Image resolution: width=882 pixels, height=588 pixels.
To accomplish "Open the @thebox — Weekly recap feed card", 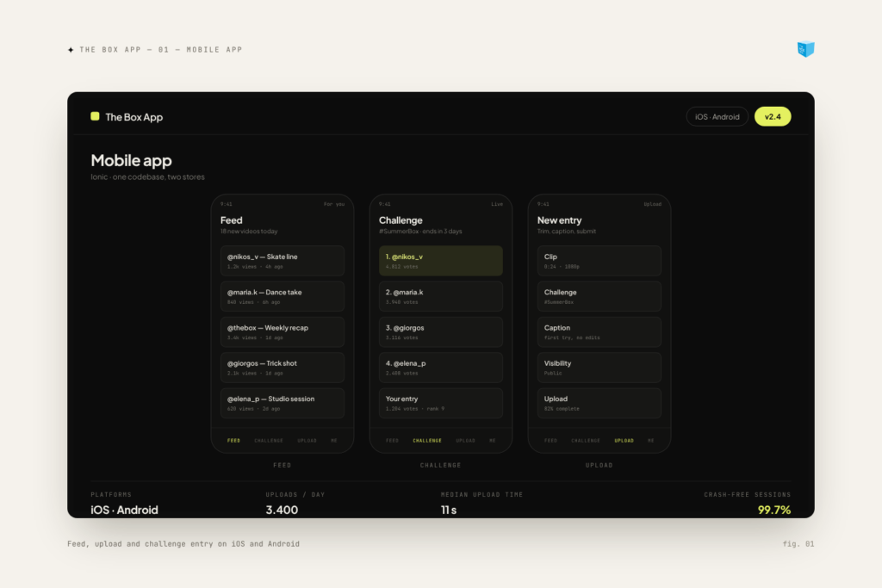I will (x=283, y=331).
